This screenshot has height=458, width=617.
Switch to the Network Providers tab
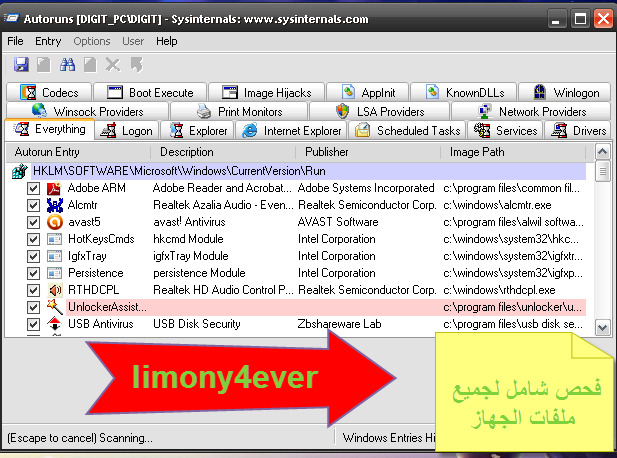(x=531, y=112)
